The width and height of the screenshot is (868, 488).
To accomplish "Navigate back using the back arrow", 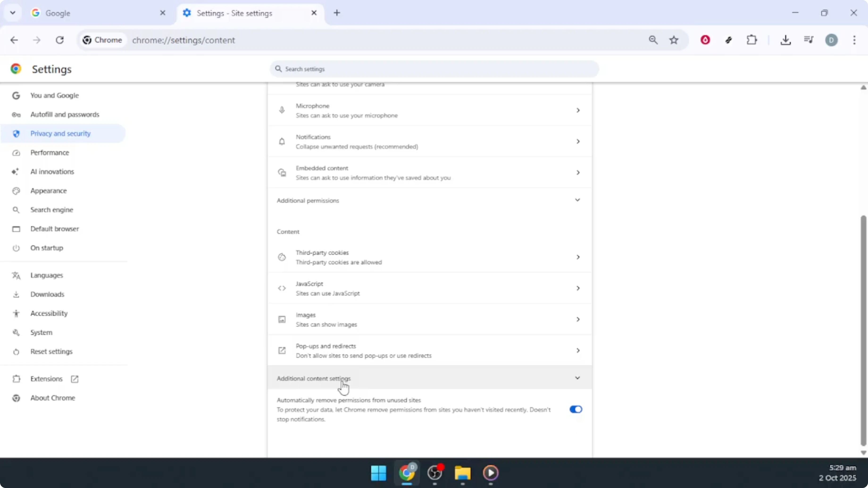I will tap(14, 40).
